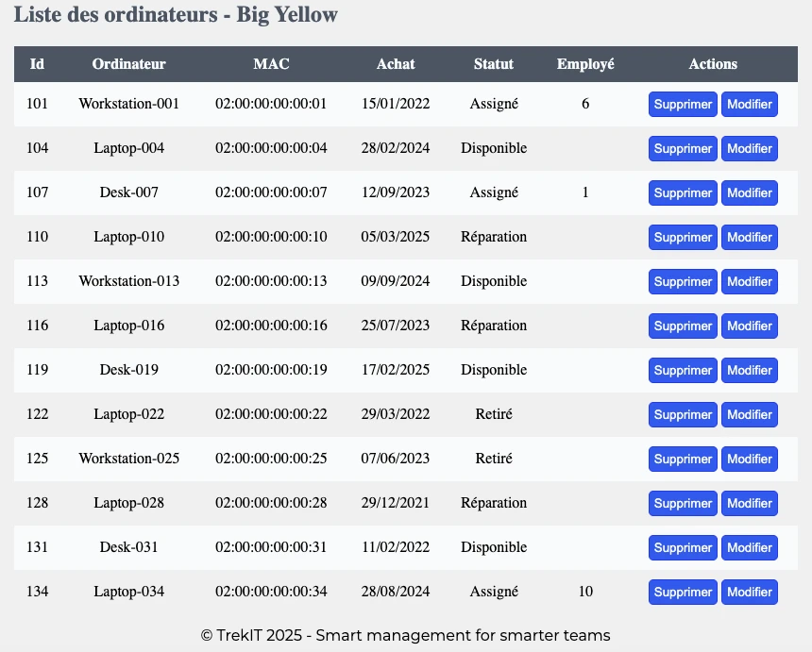
Task: Open Modifier for Desk-019
Action: (750, 370)
